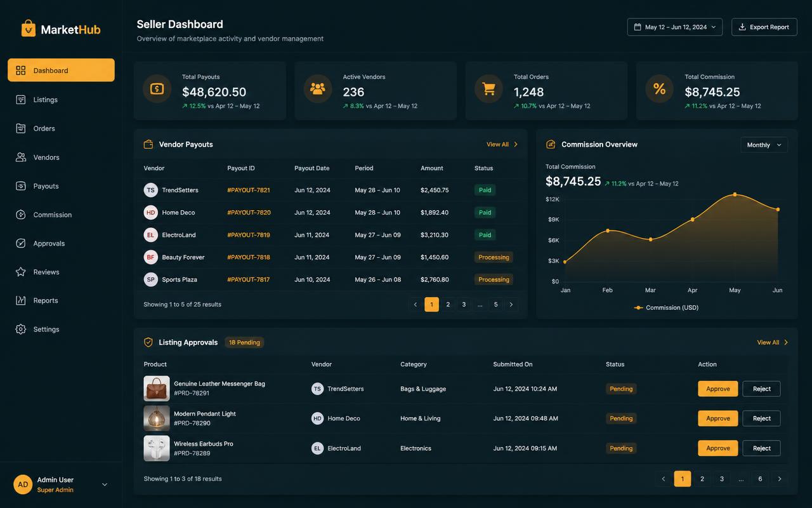Reject the Modern Pendant Light listing
Screen dimensions: 812x508
pos(762,418)
